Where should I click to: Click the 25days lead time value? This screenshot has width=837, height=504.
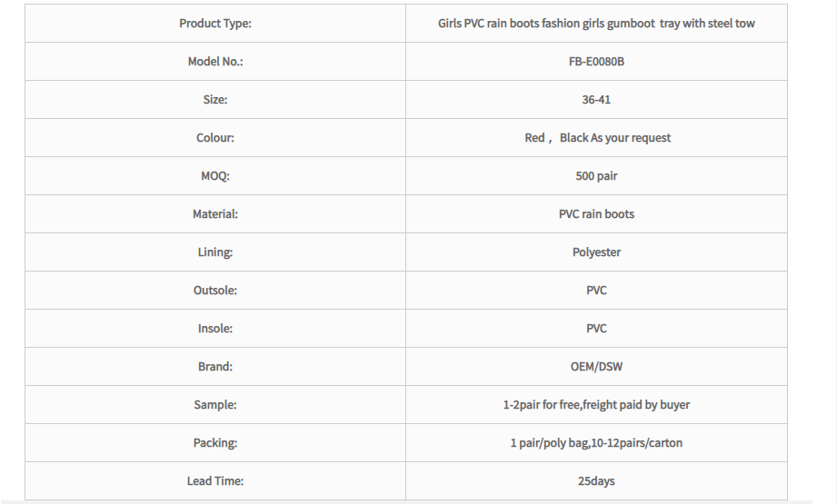[596, 481]
